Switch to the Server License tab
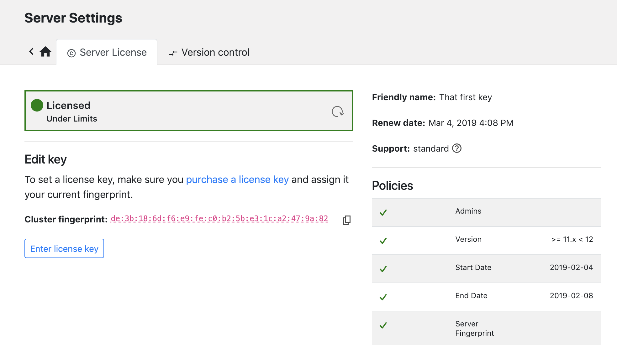617x364 pixels. coord(107,52)
